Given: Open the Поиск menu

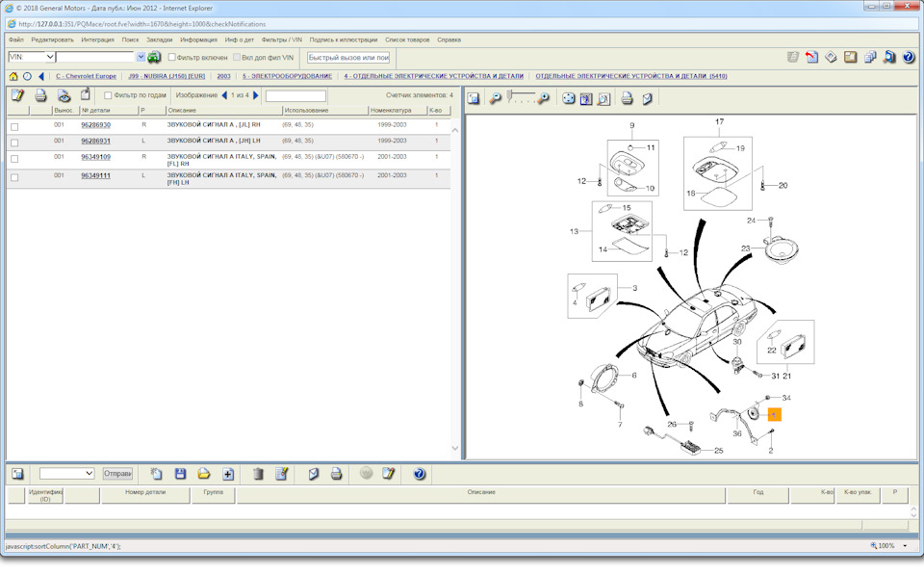Looking at the screenshot, I should (x=130, y=39).
